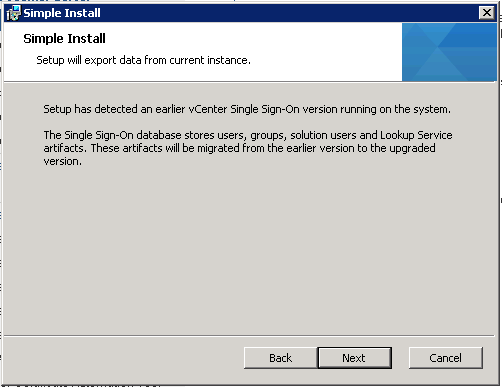Click the Simple Install title bar caption
This screenshot has width=502, height=387.
pos(62,13)
